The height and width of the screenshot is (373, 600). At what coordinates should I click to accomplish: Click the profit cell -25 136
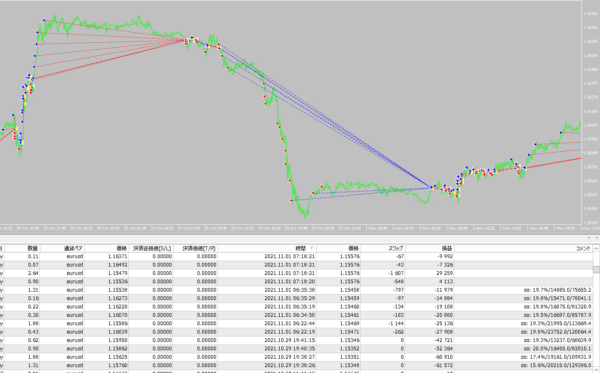click(444, 324)
